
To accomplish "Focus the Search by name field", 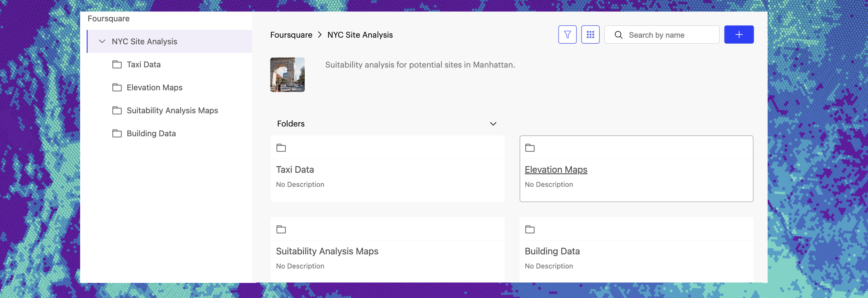I will point(662,35).
